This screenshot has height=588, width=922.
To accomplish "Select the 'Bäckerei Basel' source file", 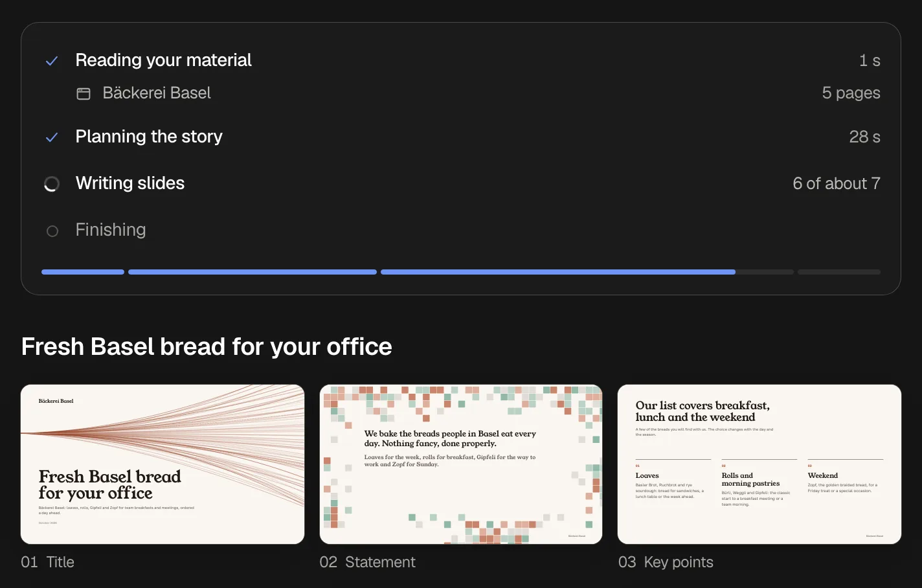I will click(x=157, y=93).
